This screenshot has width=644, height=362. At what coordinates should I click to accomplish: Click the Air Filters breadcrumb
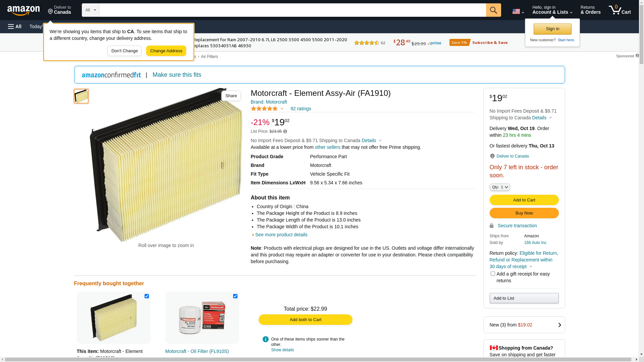point(209,57)
